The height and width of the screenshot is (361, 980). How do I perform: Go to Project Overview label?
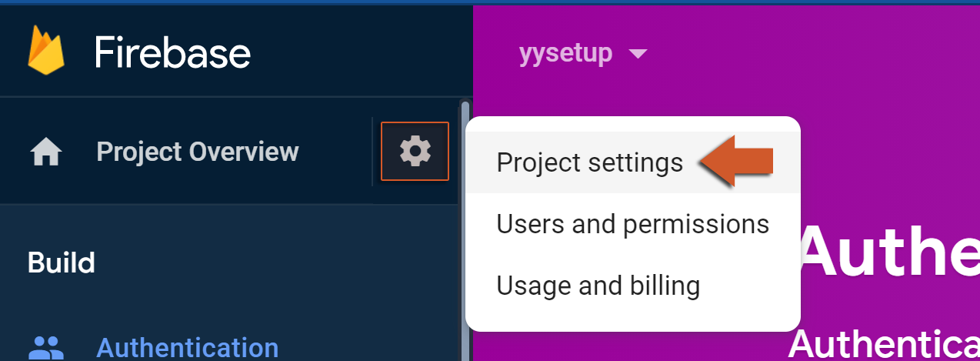click(x=197, y=152)
